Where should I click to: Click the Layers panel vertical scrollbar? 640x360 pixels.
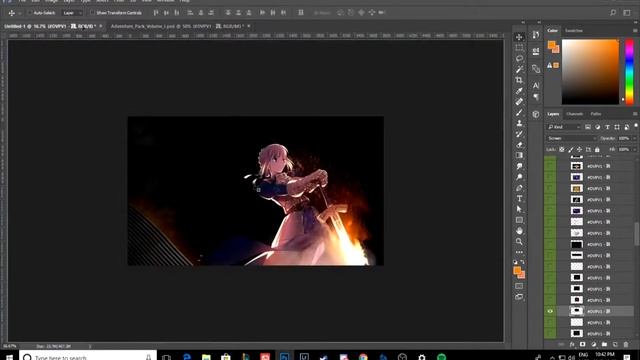click(637, 234)
